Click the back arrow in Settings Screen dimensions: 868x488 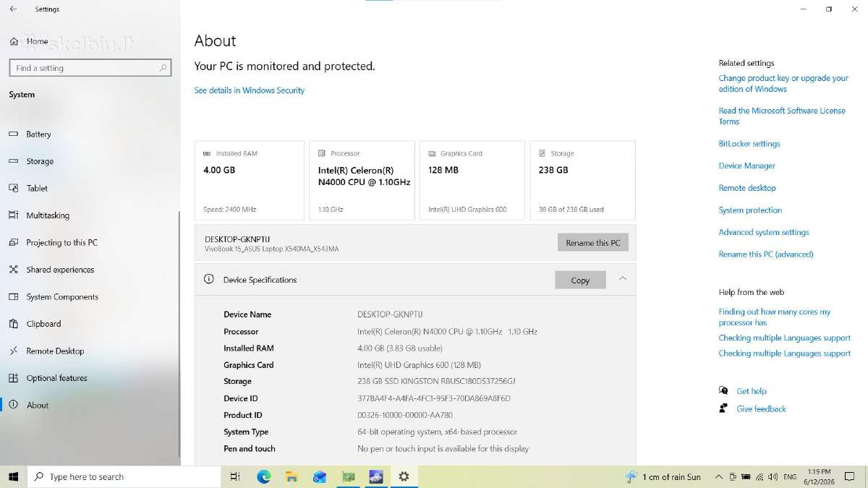pyautogui.click(x=13, y=9)
